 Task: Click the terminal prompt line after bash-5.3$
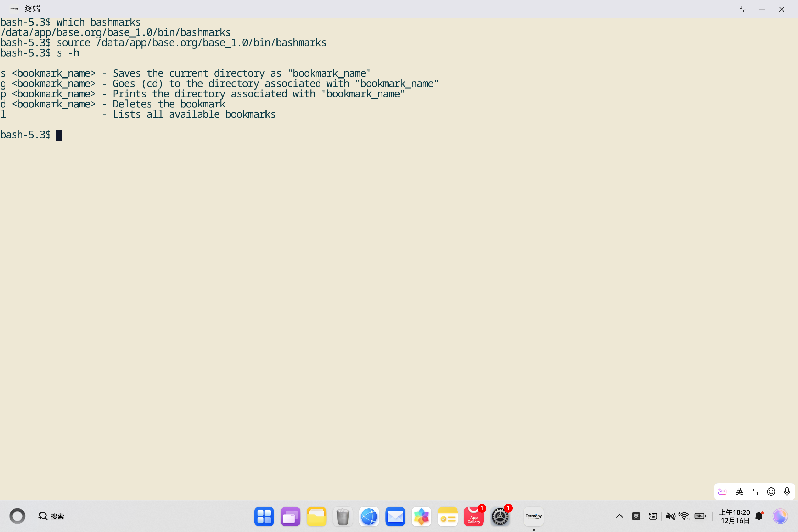tap(59, 135)
